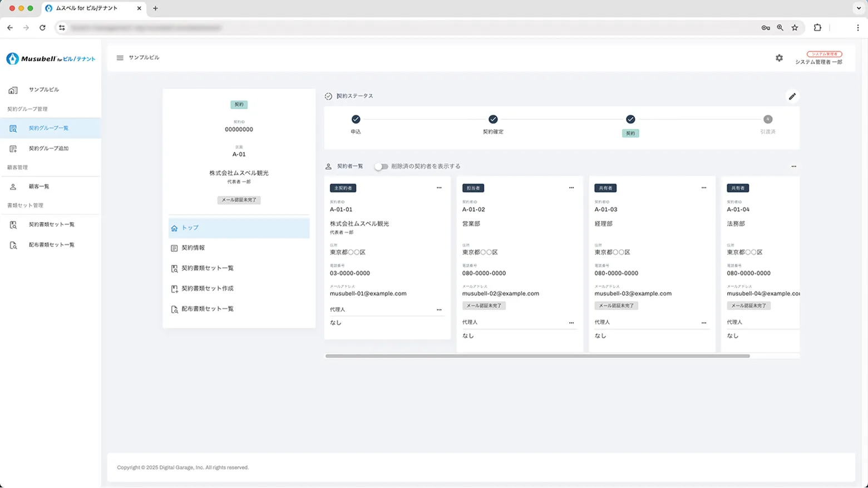
Task: Open more options for 主契約者 card A-01-01
Action: pos(439,188)
